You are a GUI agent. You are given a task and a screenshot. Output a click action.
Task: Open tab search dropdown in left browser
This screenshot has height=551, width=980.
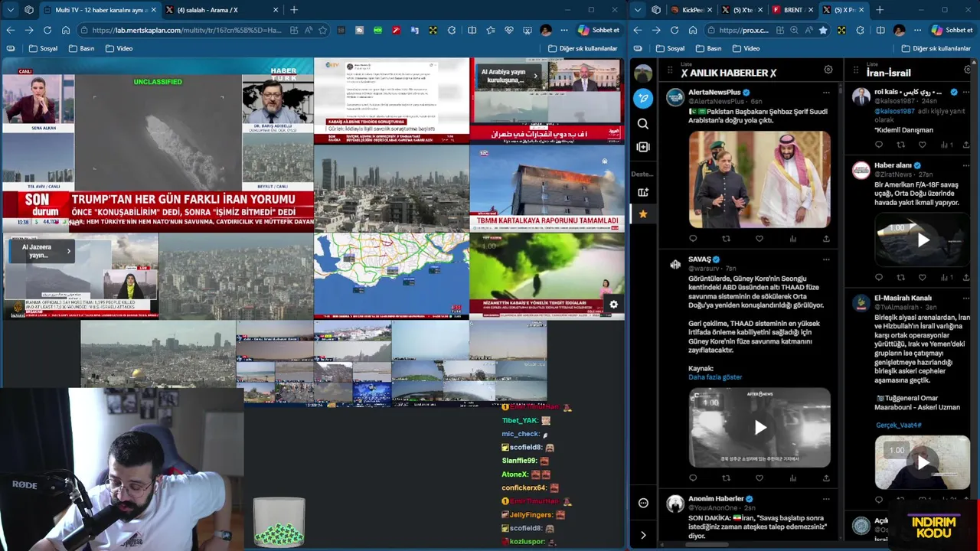point(10,10)
